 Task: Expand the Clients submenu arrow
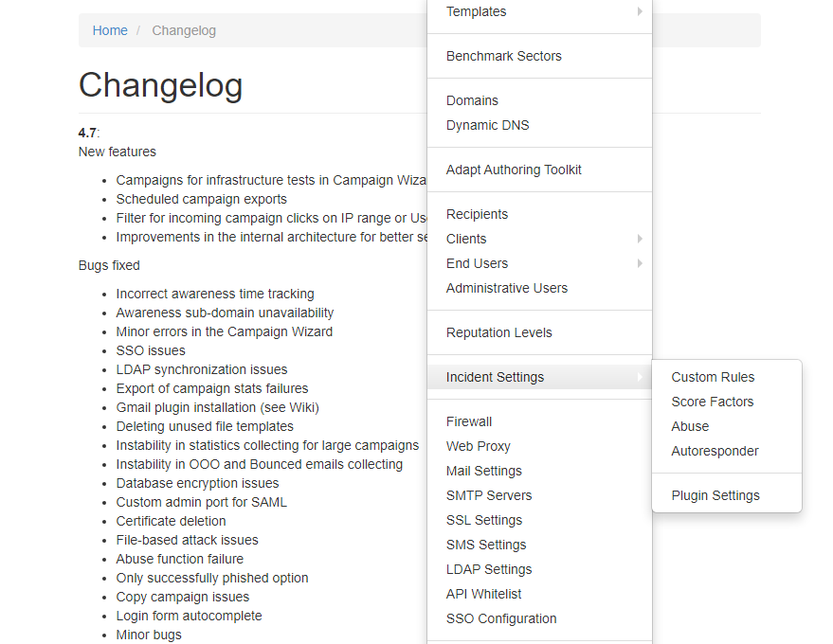point(640,239)
